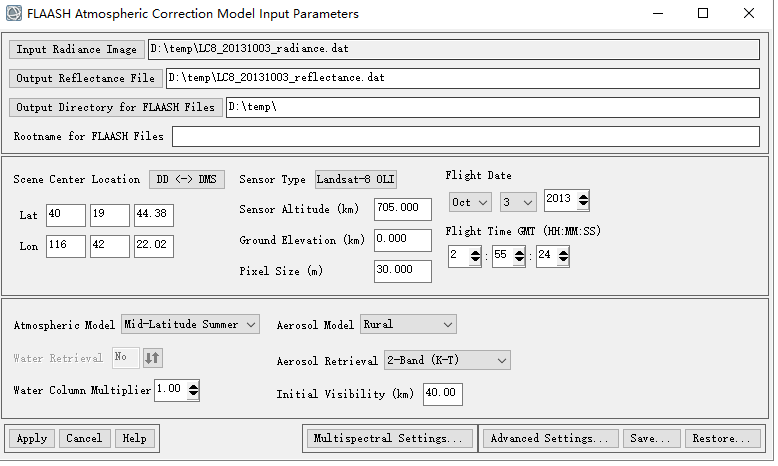
Task: Open the flight day dropdown
Action: point(518,202)
